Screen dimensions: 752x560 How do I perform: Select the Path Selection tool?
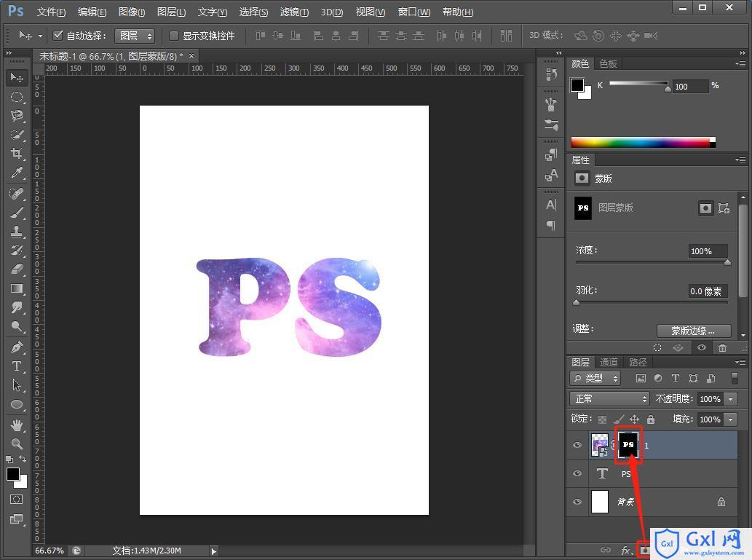point(16,384)
